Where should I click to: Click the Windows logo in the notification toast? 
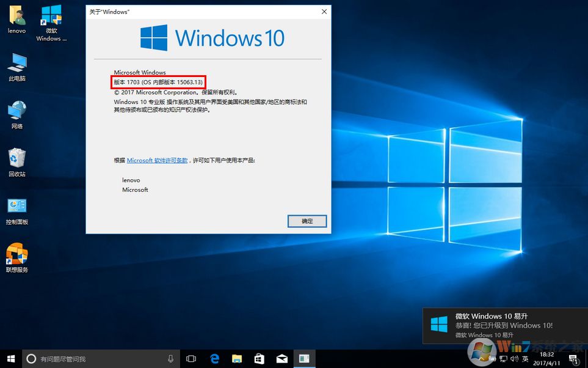(x=439, y=324)
